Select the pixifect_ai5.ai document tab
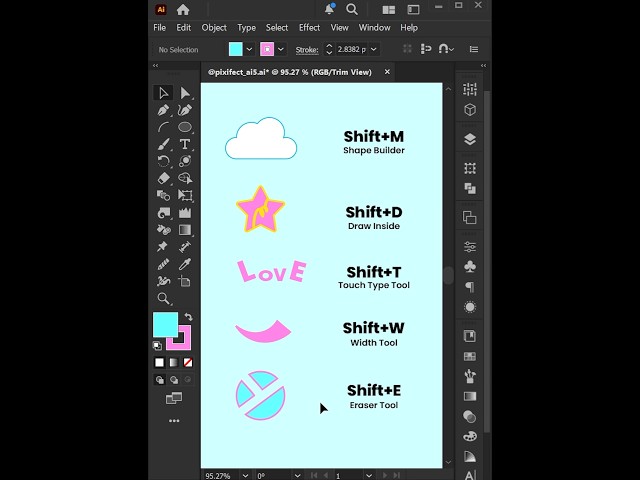The height and width of the screenshot is (480, 640). [290, 72]
